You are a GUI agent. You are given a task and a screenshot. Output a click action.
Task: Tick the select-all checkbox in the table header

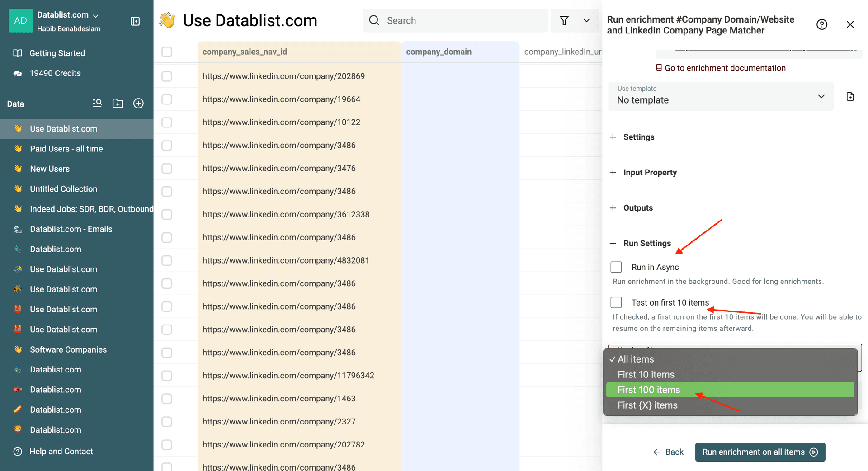[167, 52]
